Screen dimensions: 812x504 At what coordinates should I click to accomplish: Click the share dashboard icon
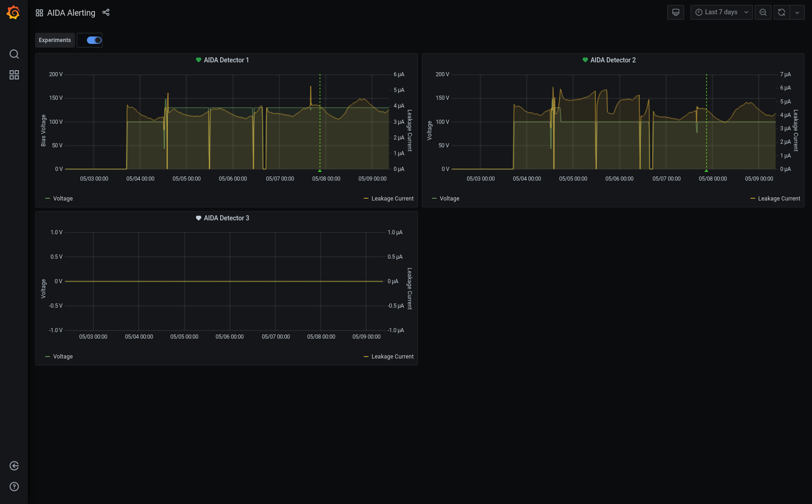coord(106,12)
